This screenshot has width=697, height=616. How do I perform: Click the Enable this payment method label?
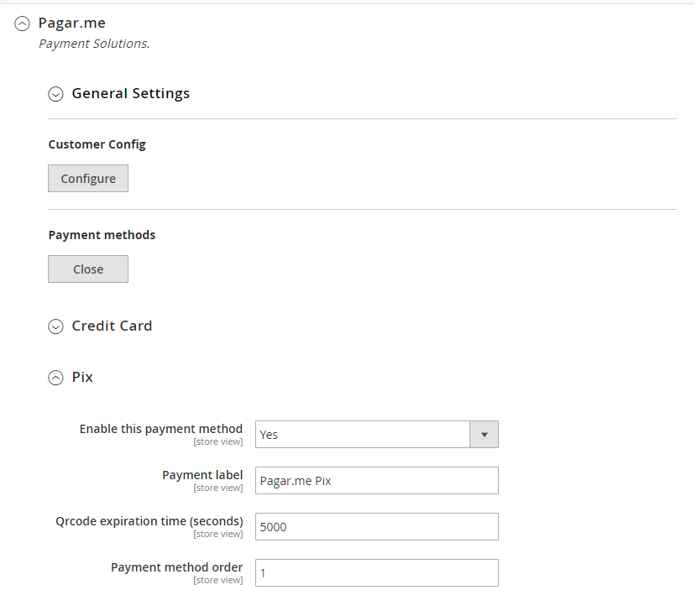click(161, 429)
